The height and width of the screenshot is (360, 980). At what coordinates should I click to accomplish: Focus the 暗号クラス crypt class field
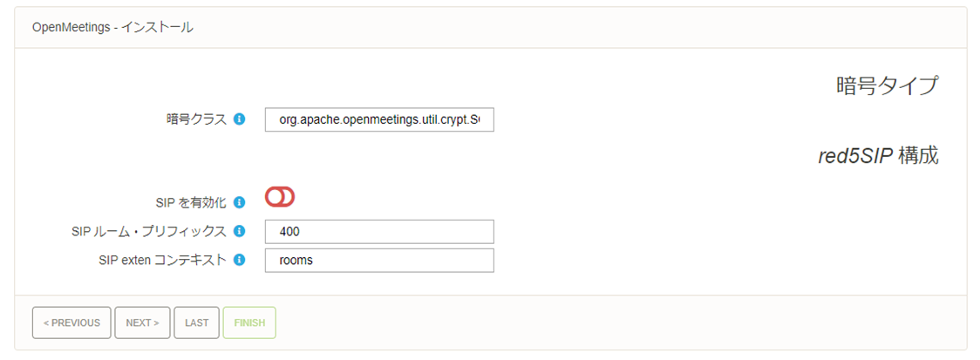tap(379, 119)
